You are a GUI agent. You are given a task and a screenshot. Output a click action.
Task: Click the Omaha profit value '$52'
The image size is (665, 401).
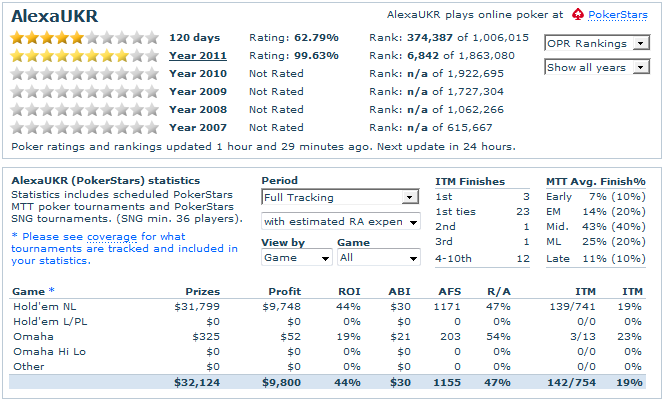point(291,337)
